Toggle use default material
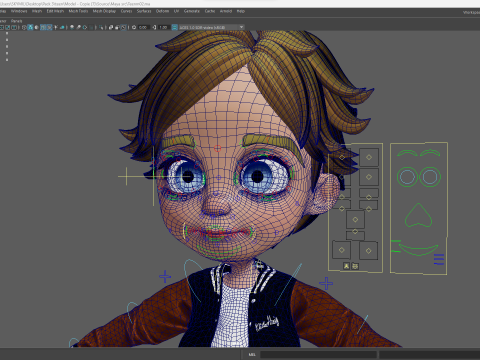The width and height of the screenshot is (480, 360). coord(36,27)
